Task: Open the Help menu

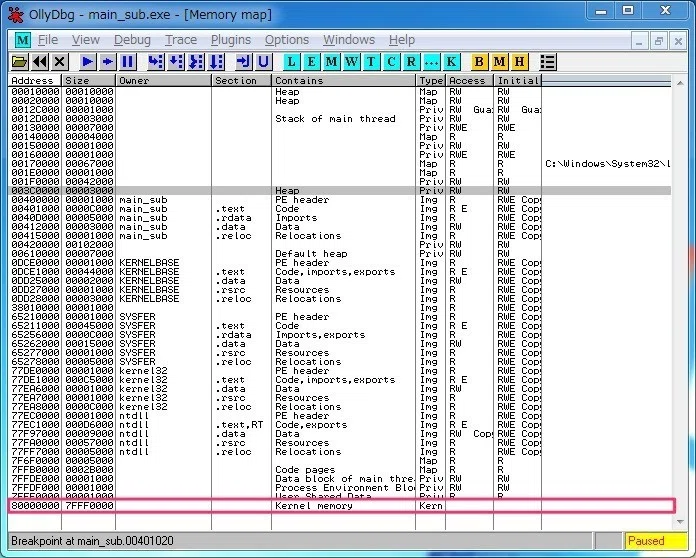Action: [402, 40]
